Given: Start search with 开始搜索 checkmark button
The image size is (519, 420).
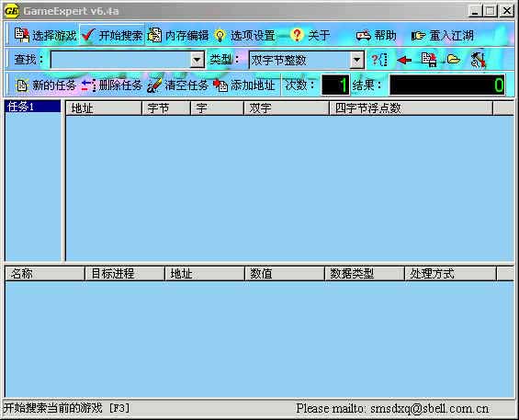Looking at the screenshot, I should click(112, 35).
